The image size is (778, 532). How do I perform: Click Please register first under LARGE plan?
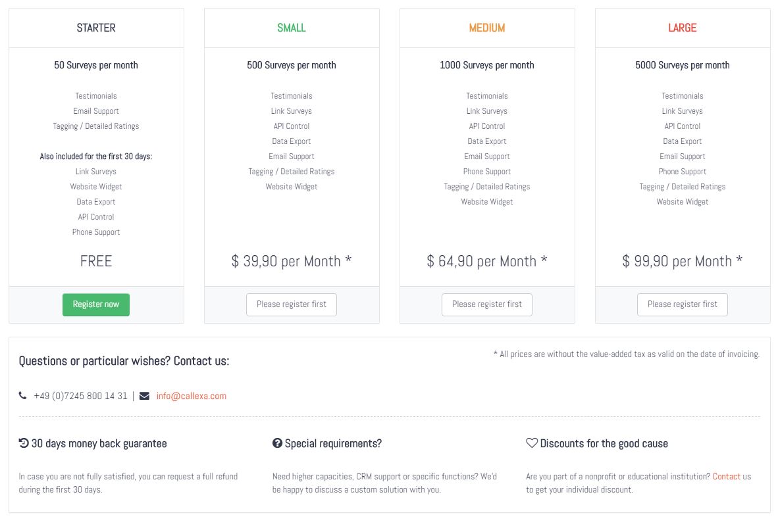(683, 304)
